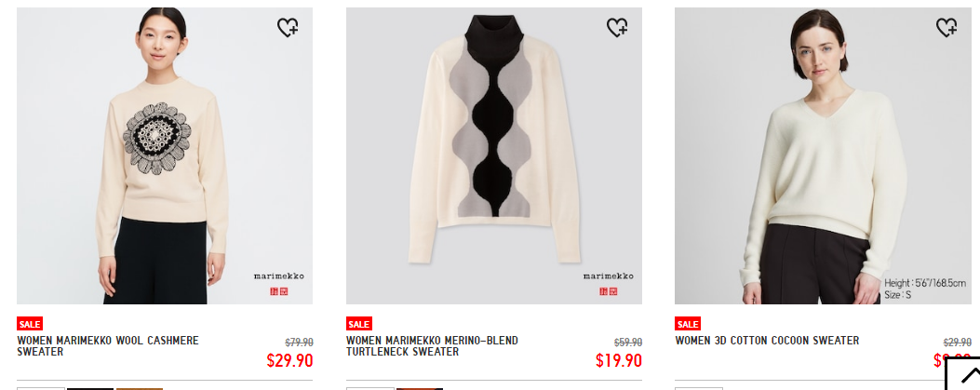Open the flower-print cashmere sweater product image
The height and width of the screenshot is (390, 980).
(x=165, y=155)
